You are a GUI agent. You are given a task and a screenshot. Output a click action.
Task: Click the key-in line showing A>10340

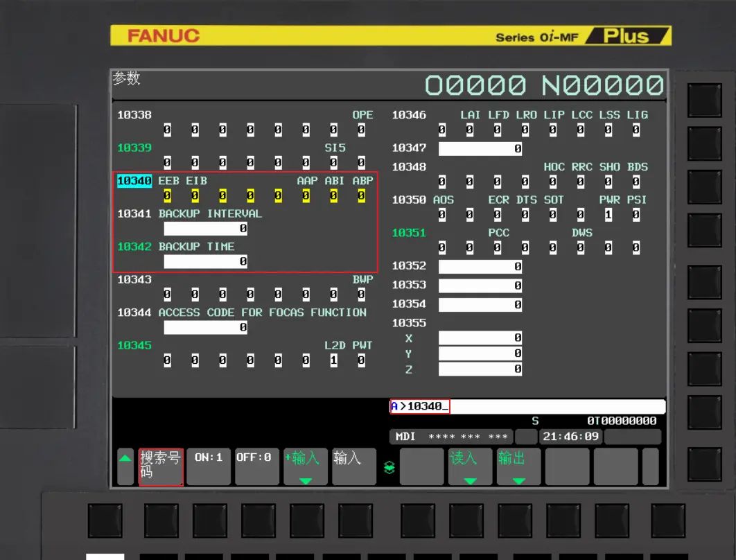[x=527, y=406]
